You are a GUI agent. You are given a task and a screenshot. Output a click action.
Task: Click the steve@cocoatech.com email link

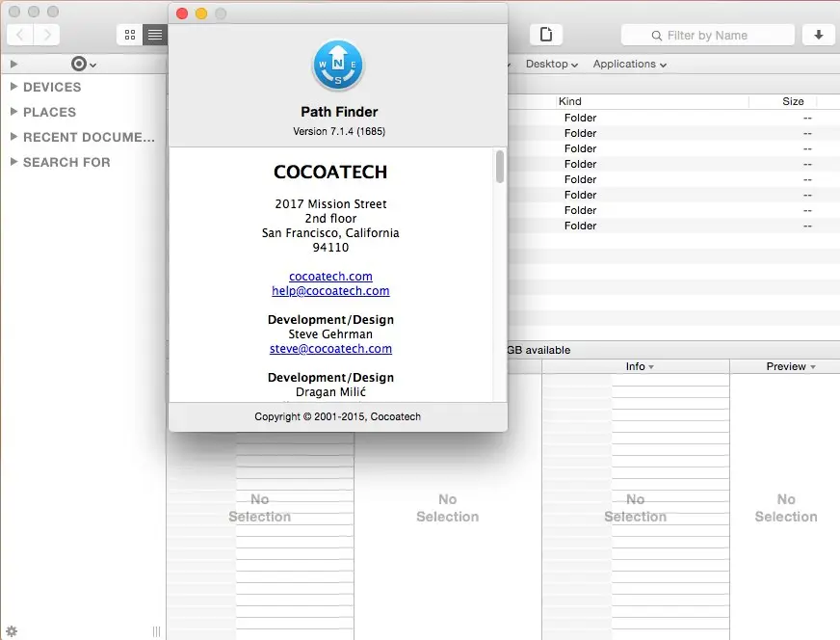tap(330, 349)
